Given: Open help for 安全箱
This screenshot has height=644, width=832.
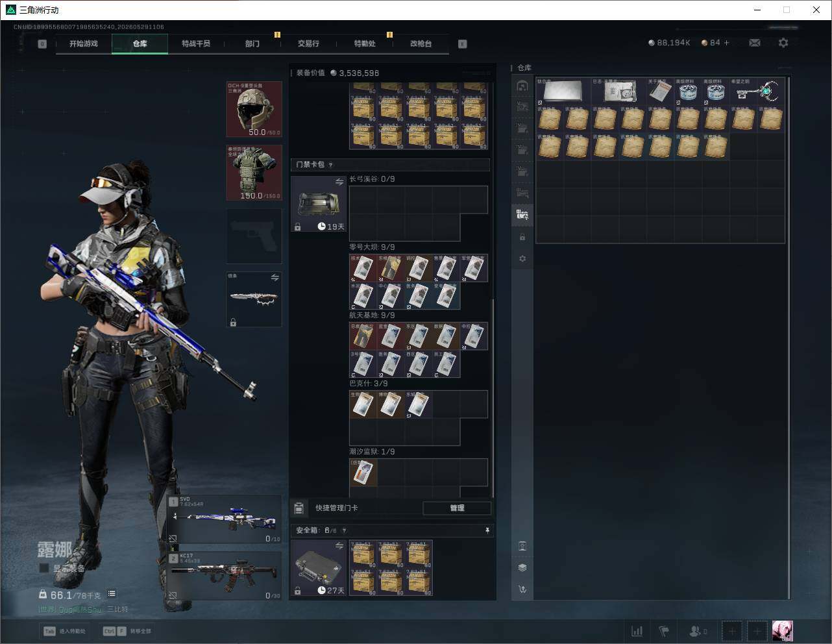Looking at the screenshot, I should (344, 530).
